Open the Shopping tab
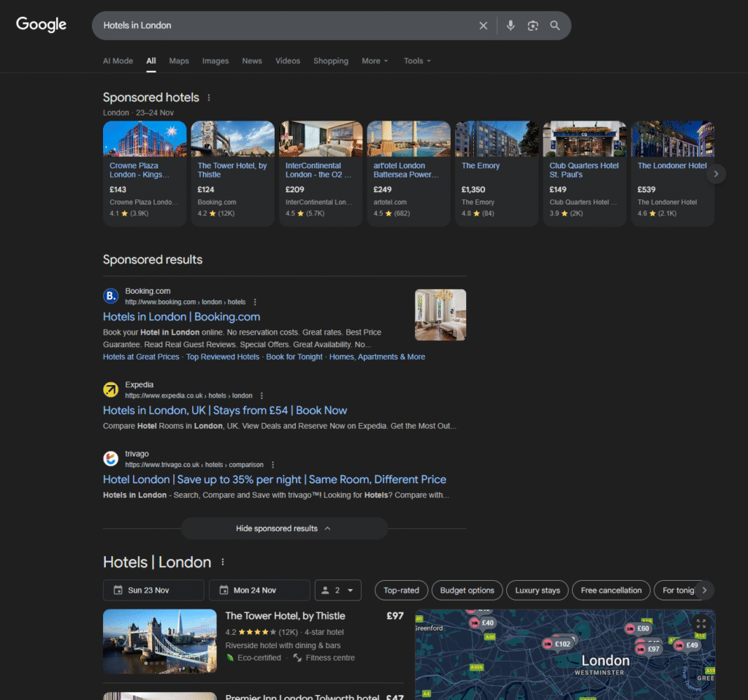The image size is (748, 700). click(330, 61)
